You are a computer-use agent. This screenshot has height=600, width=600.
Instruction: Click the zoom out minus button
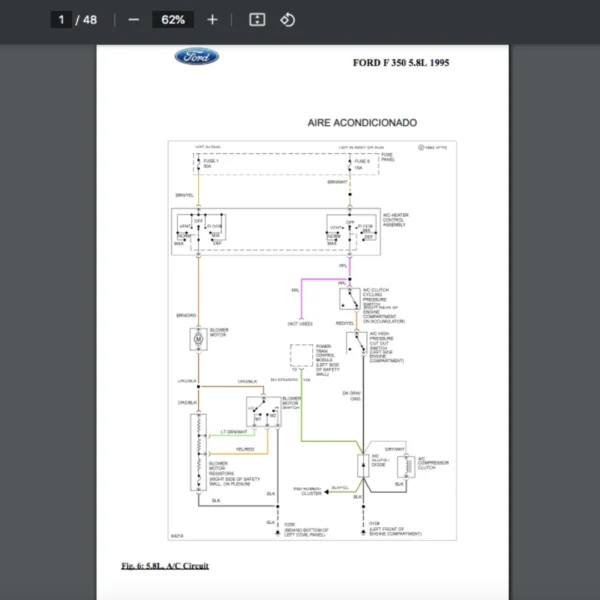[x=133, y=20]
